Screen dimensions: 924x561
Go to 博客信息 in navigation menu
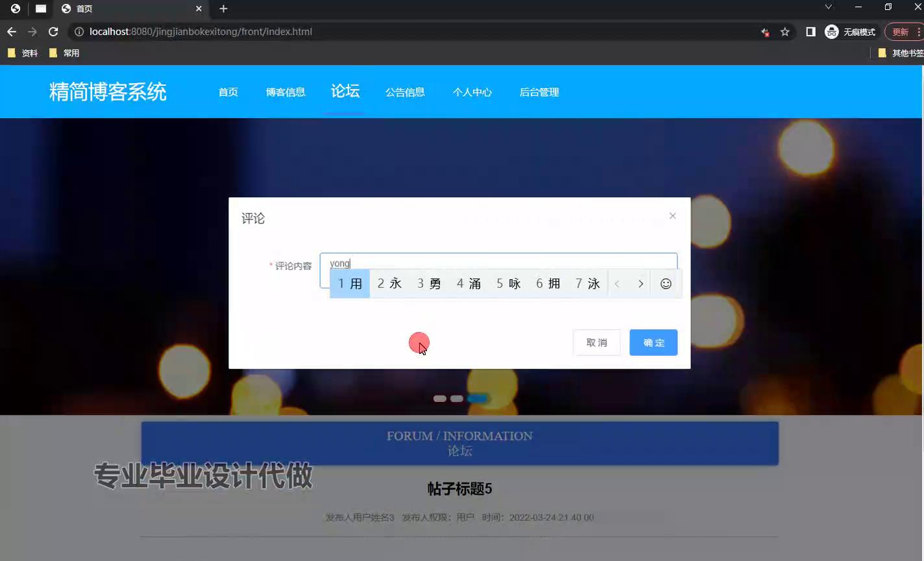tap(286, 92)
